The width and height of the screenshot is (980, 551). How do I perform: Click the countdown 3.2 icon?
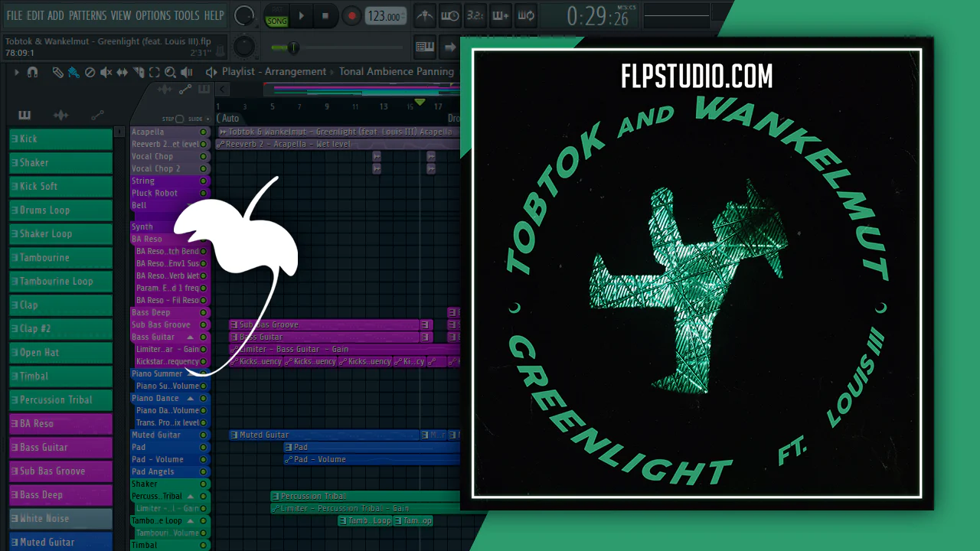pos(475,15)
